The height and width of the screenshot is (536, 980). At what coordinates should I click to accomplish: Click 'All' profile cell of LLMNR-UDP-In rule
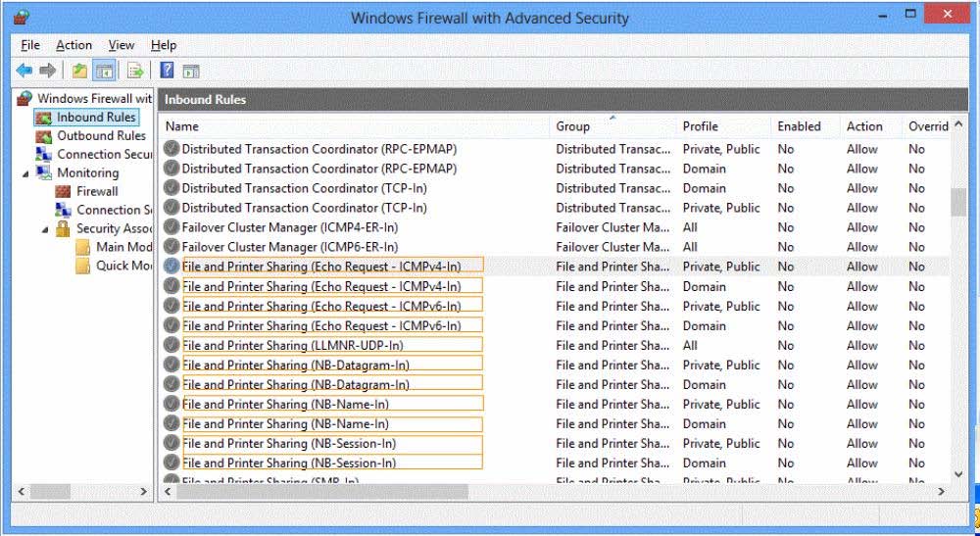click(x=690, y=346)
